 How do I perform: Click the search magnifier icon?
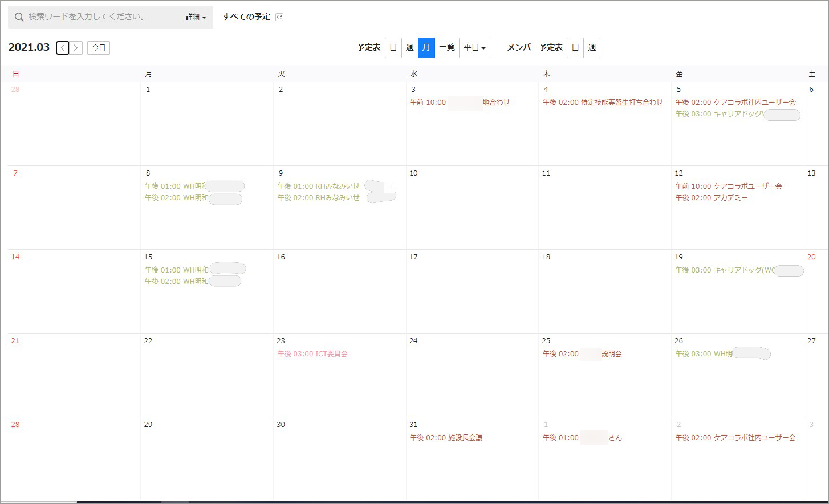point(19,17)
